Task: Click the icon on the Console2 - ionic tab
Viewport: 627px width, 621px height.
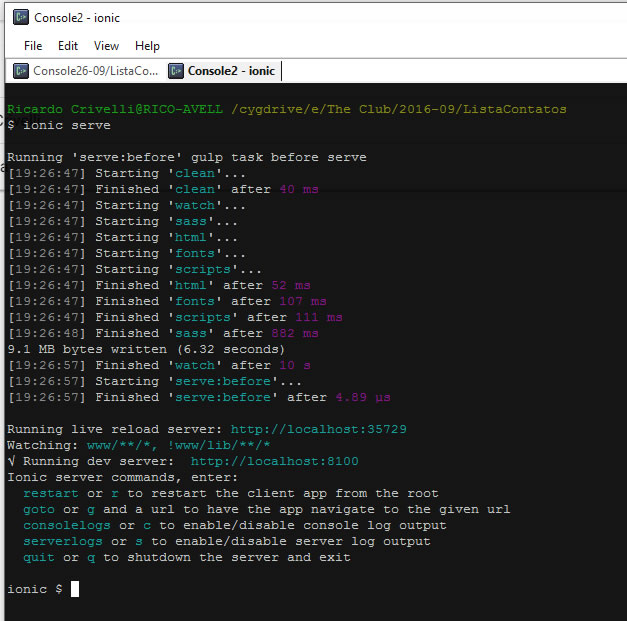Action: (x=176, y=71)
